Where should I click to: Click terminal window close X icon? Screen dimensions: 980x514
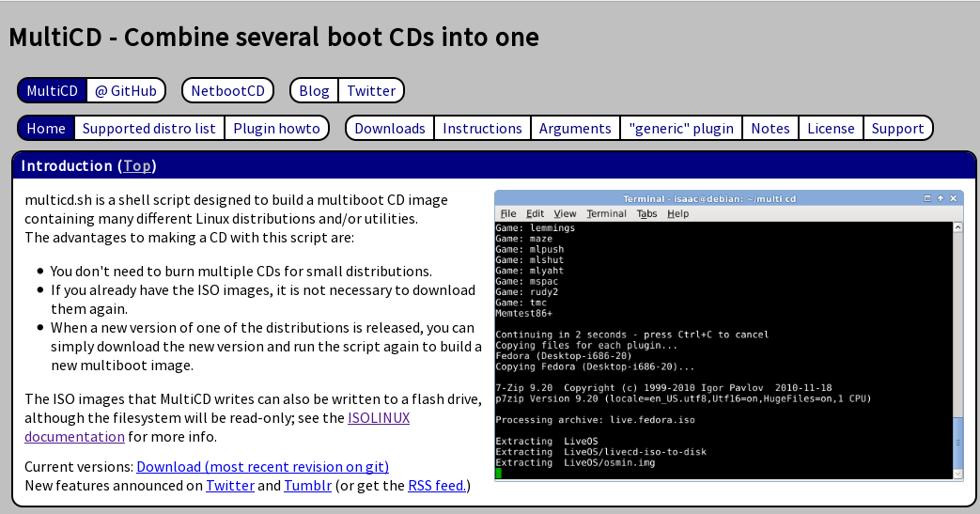tap(953, 198)
